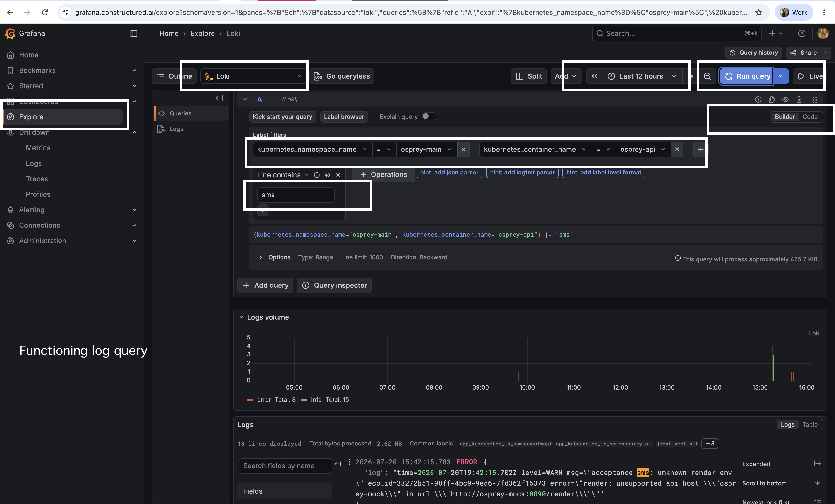Image resolution: width=835 pixels, height=504 pixels.
Task: Open the user avatar menu
Action: [x=823, y=33]
